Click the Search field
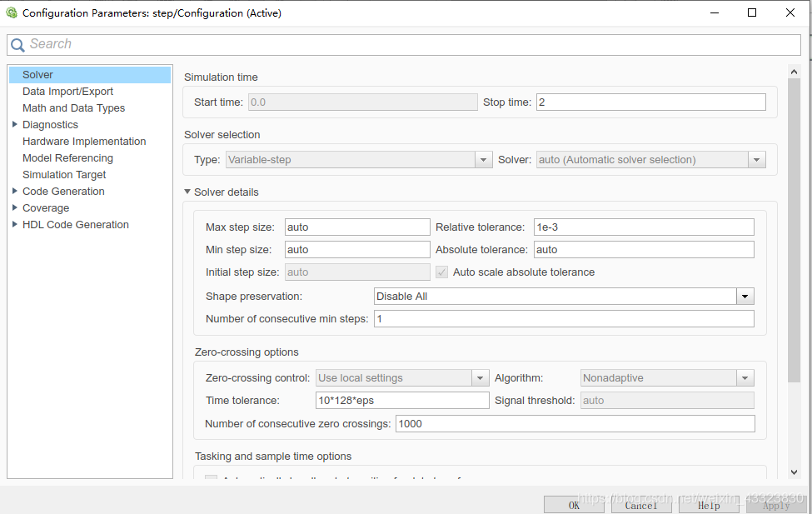 point(404,44)
